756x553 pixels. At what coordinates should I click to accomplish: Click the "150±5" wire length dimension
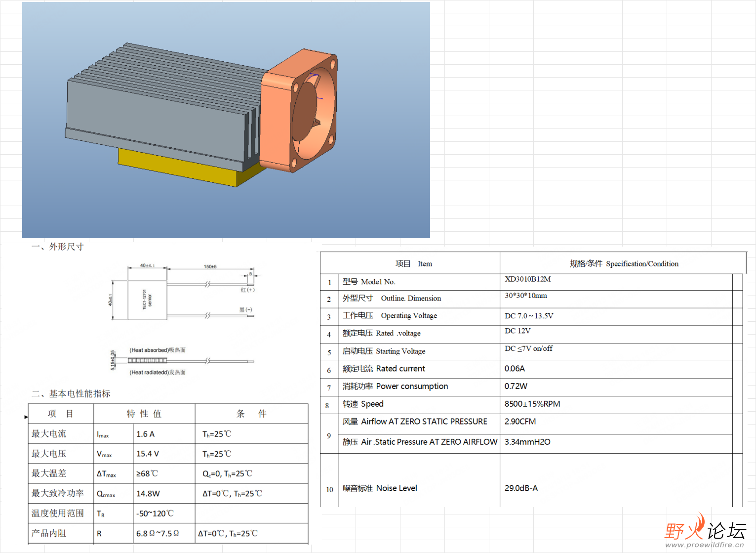click(210, 266)
